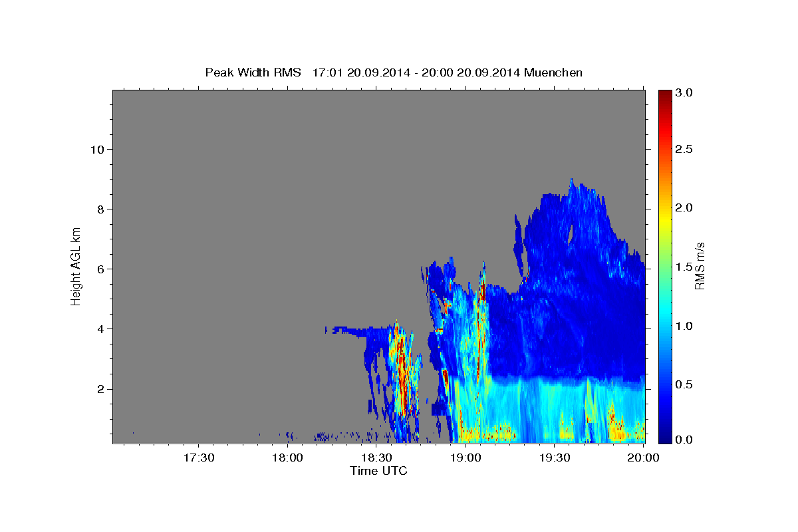
Task: Click the 'Time UTC' axis title
Action: coord(378,471)
